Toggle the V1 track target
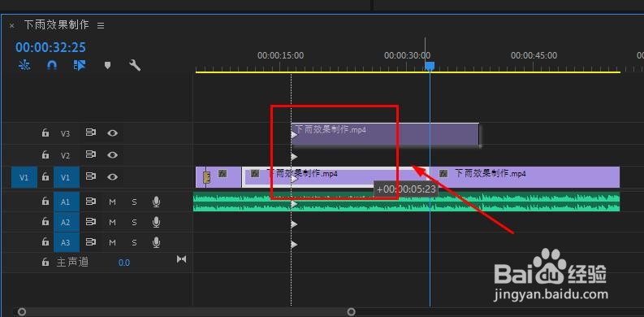Image resolution: width=644 pixels, height=317 pixels. [66, 178]
